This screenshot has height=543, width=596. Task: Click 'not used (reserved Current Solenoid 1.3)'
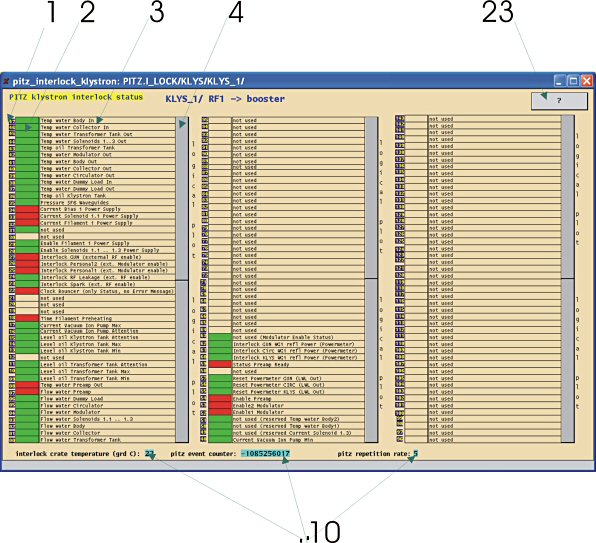coord(292,433)
